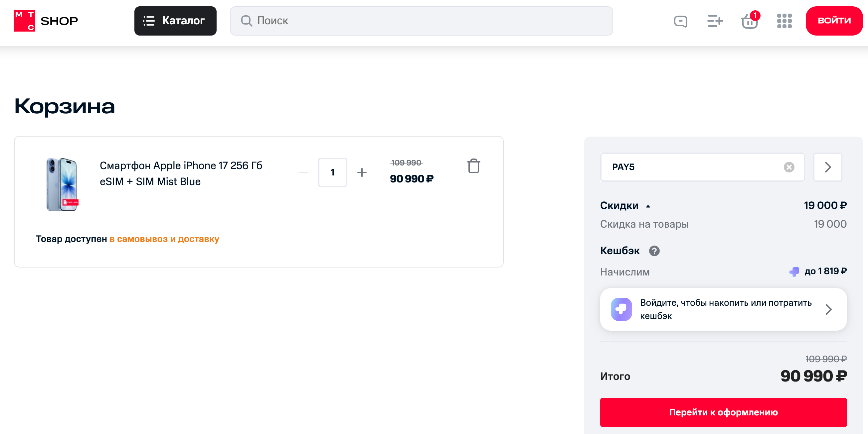Open the apps grid menu icon
Screen dimensions: 868x434
click(784, 21)
